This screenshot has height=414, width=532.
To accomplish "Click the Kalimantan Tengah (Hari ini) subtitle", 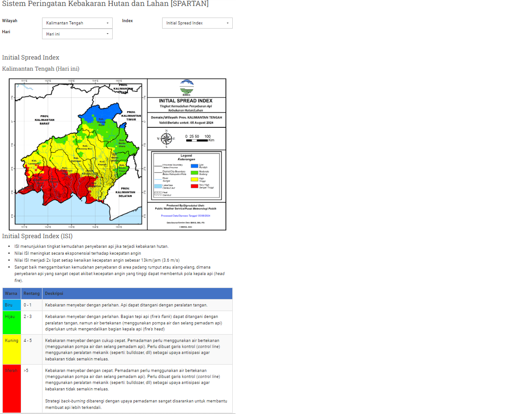I will pos(41,69).
